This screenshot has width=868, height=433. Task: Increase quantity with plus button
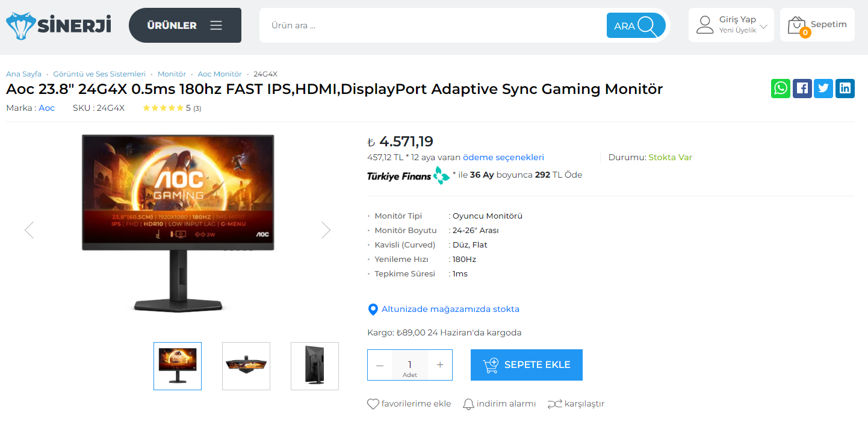(440, 365)
